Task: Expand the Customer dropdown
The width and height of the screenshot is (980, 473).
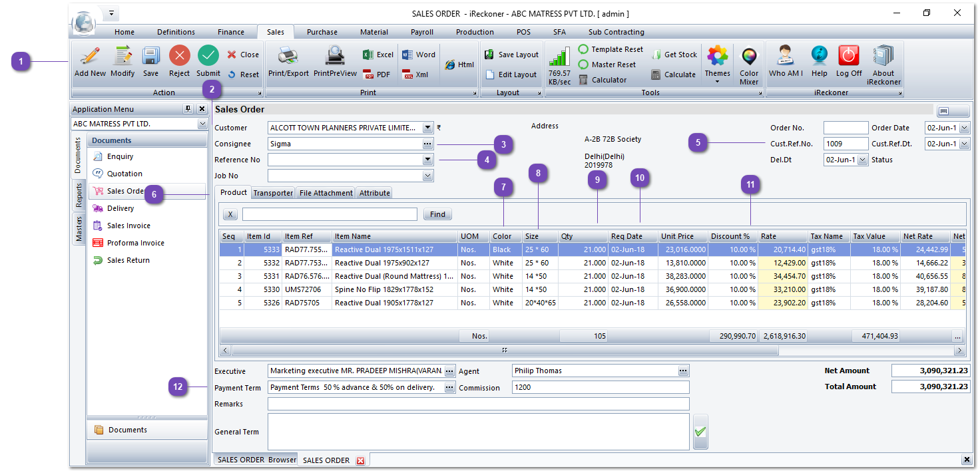Action: pos(427,128)
